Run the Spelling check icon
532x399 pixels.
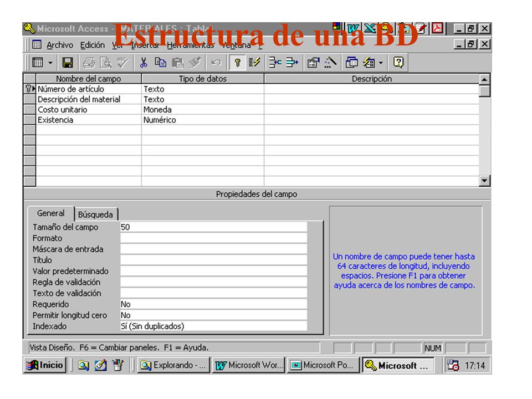click(122, 63)
